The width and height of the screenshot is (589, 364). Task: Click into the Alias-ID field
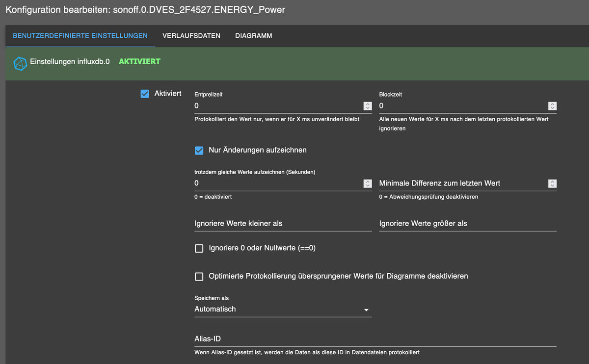coord(375,339)
